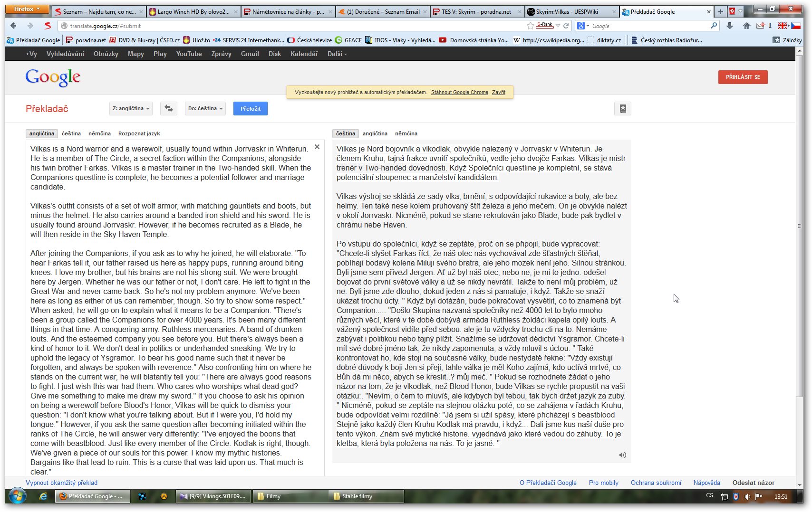Expand the 'Do: čeština' target dropdown
The image size is (812, 512).
205,108
